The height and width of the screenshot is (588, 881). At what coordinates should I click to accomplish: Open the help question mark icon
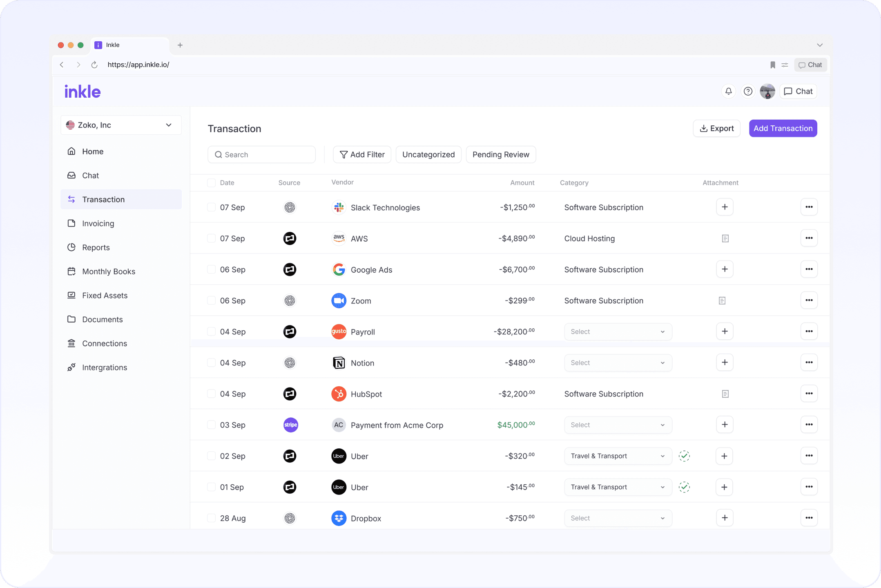tap(748, 91)
